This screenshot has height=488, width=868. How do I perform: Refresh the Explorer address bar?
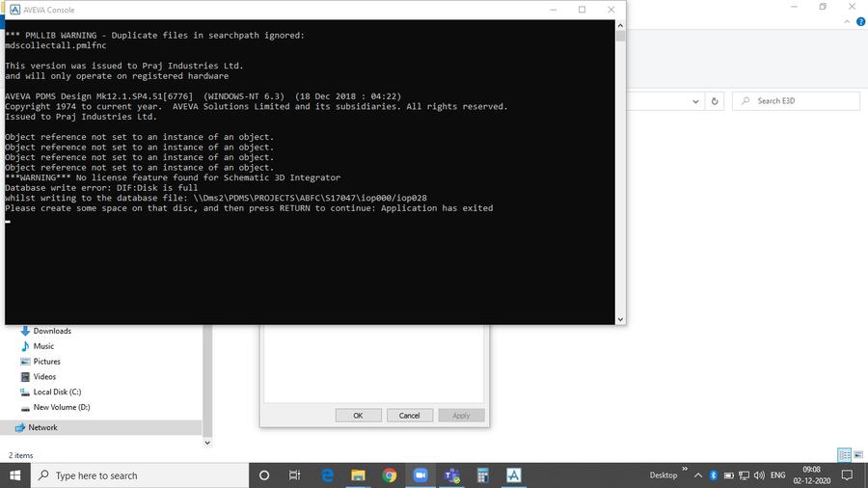pyautogui.click(x=715, y=101)
